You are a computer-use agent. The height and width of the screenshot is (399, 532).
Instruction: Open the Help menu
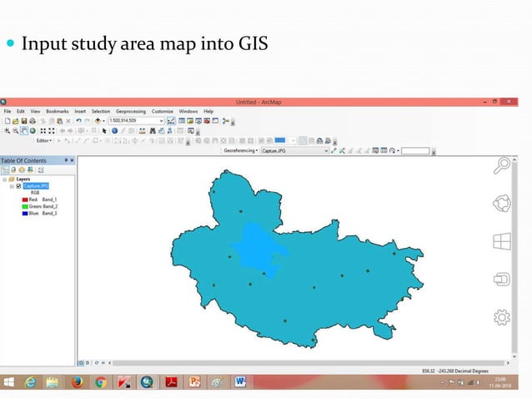(208, 111)
